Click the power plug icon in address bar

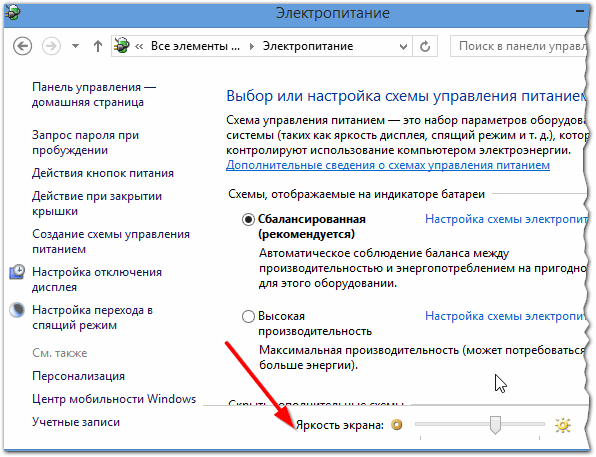pyautogui.click(x=122, y=46)
